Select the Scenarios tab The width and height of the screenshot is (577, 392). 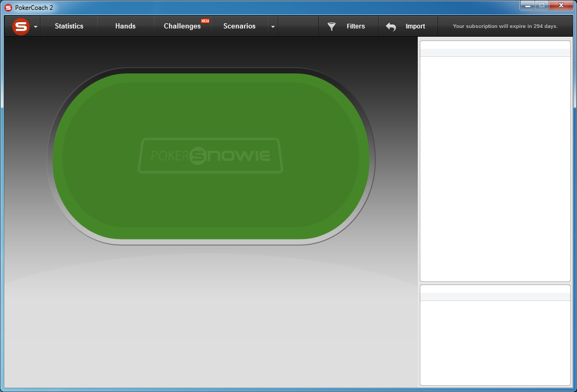[x=239, y=26]
